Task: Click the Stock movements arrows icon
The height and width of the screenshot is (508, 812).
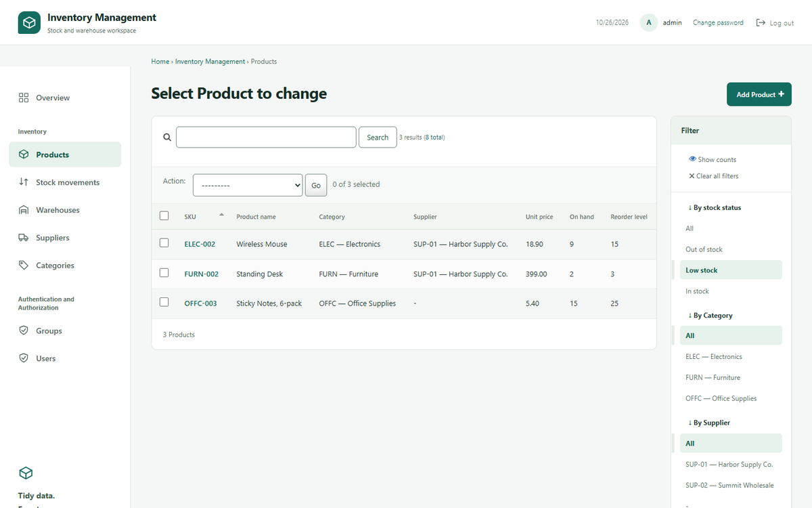Action: click(24, 182)
